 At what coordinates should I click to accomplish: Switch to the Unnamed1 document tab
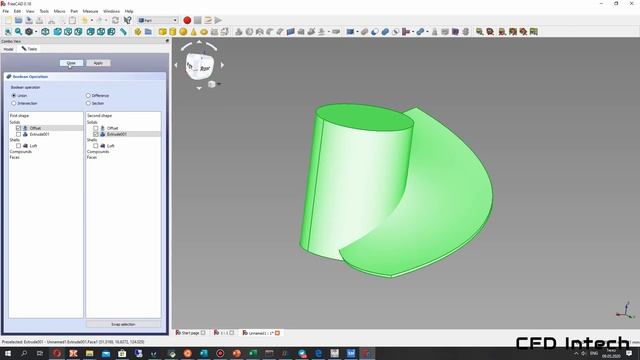click(x=261, y=333)
